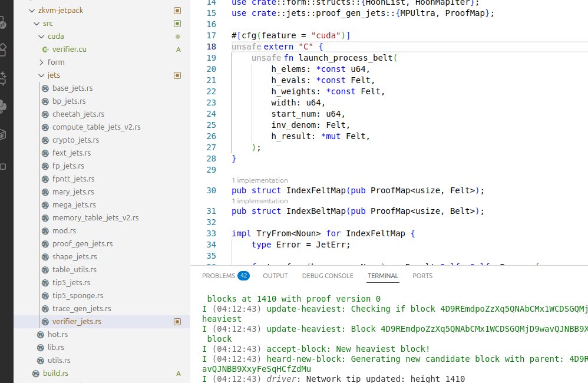Click Rust icon beside compute_table_jets_v2.rs
The width and height of the screenshot is (588, 383).
pyautogui.click(x=45, y=127)
